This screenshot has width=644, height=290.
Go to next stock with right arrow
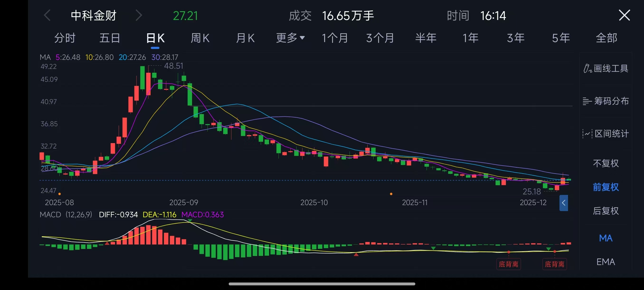pos(139,15)
